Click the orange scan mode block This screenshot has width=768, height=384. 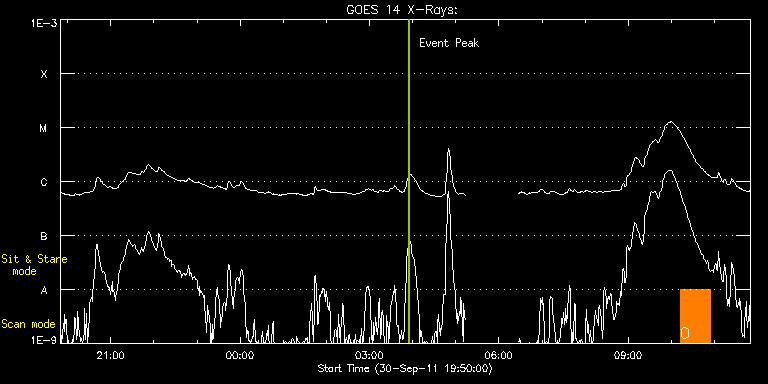coord(695,316)
